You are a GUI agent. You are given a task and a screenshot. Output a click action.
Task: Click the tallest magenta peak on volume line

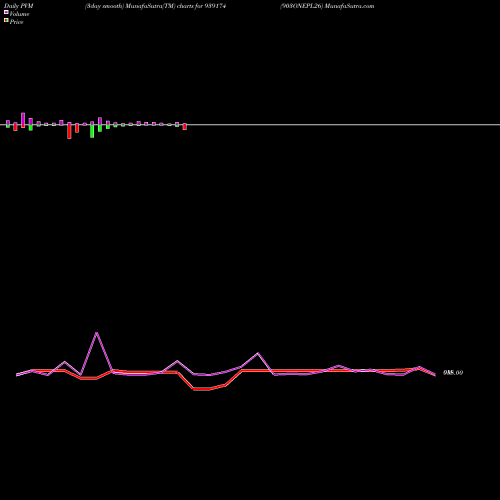point(97,333)
